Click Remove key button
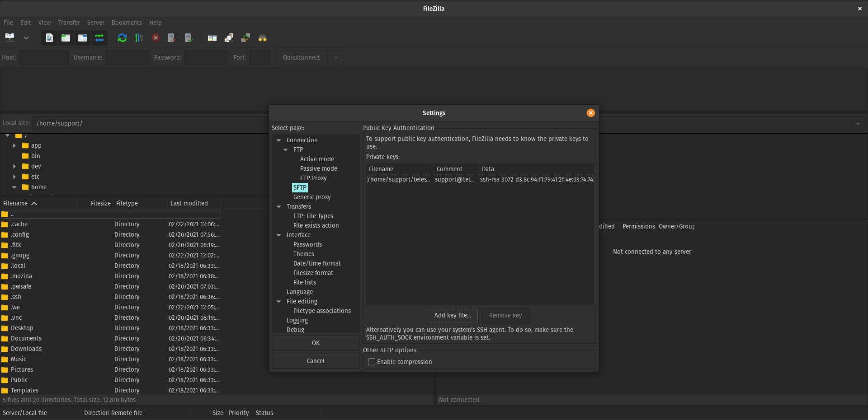The image size is (868, 420). click(x=505, y=315)
